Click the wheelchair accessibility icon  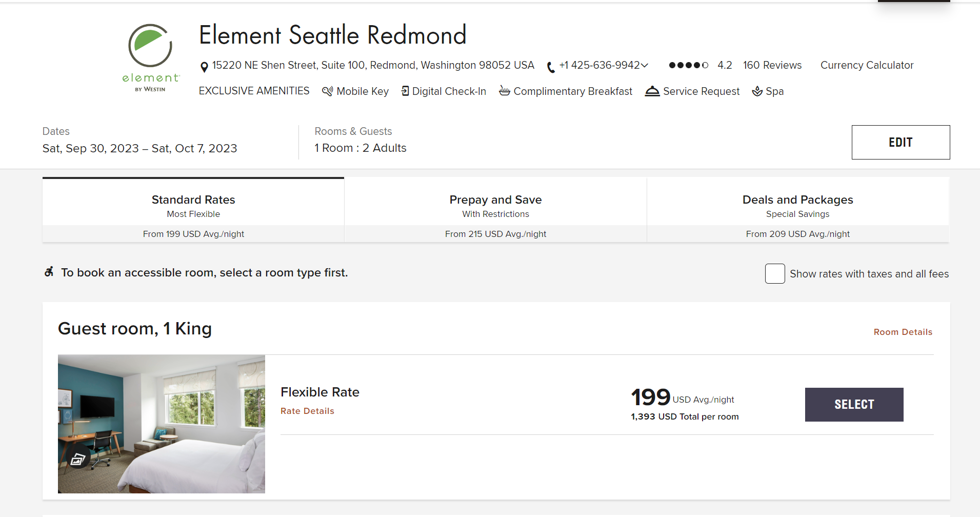(49, 272)
